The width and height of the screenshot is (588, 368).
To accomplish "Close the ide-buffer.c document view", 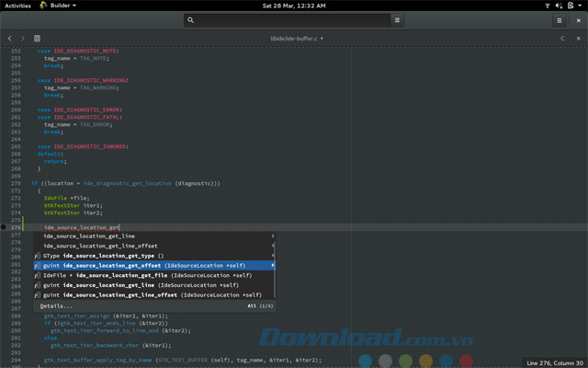I will [x=578, y=39].
